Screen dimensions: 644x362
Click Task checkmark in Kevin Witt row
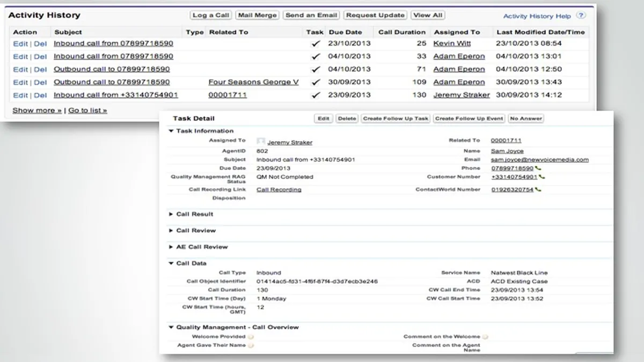point(316,44)
